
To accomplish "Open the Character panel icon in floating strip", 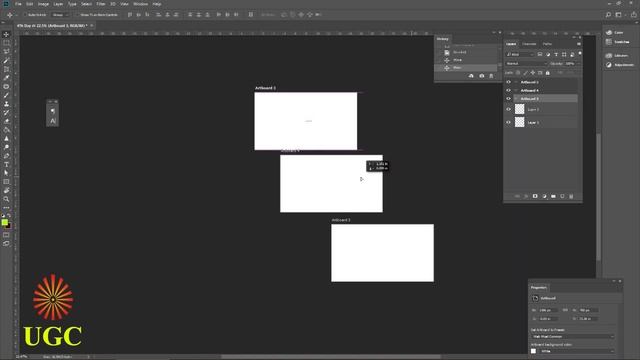I will point(53,121).
